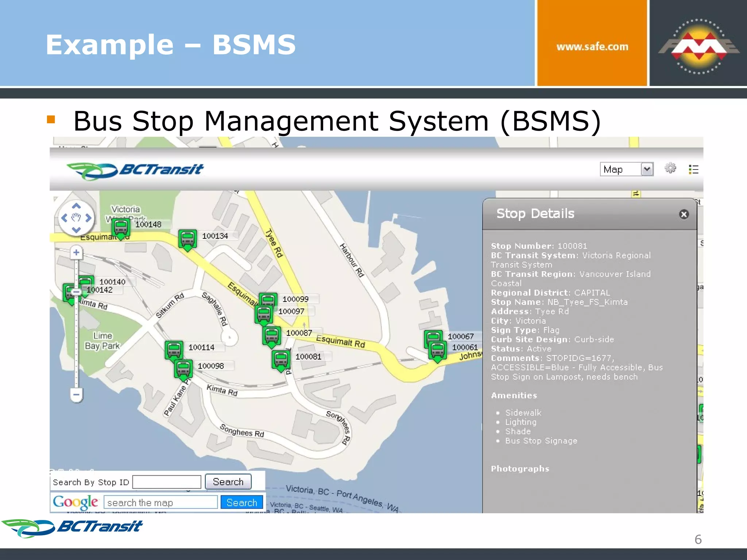Click the Regional District: CAPITAL text
Viewport: 747px width, 560px height.
click(550, 293)
